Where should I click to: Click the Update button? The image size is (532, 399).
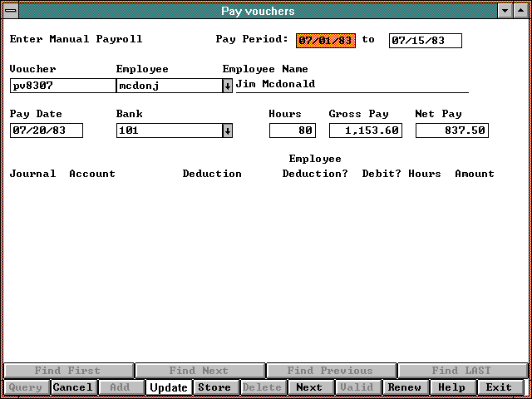point(169,387)
